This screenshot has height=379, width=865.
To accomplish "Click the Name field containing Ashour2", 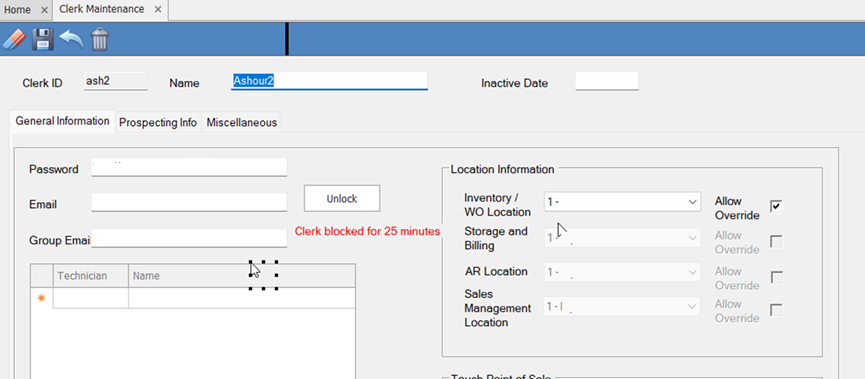I will click(x=329, y=81).
